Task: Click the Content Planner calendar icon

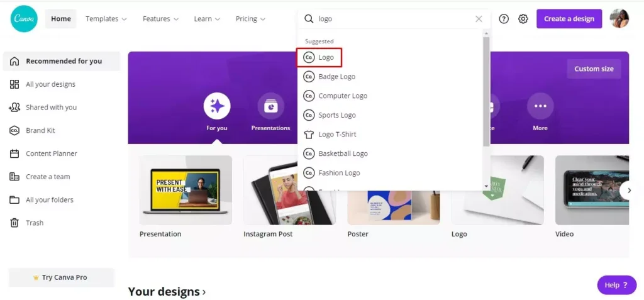Action: [x=14, y=153]
